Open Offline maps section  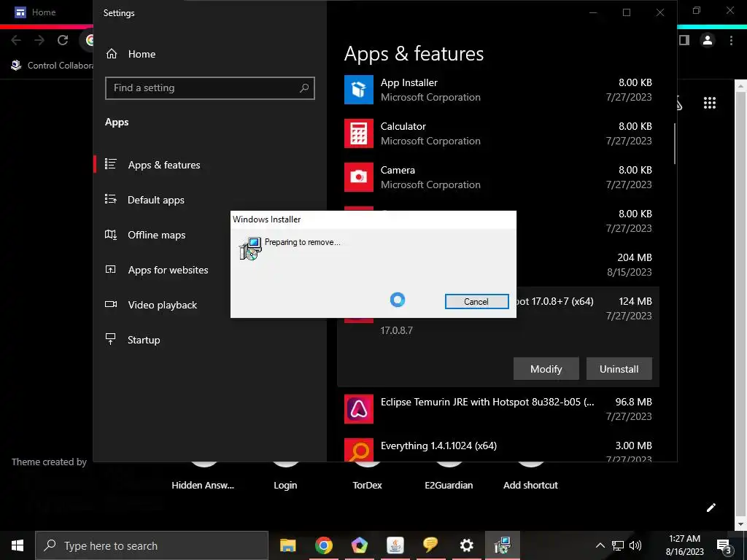tap(156, 235)
